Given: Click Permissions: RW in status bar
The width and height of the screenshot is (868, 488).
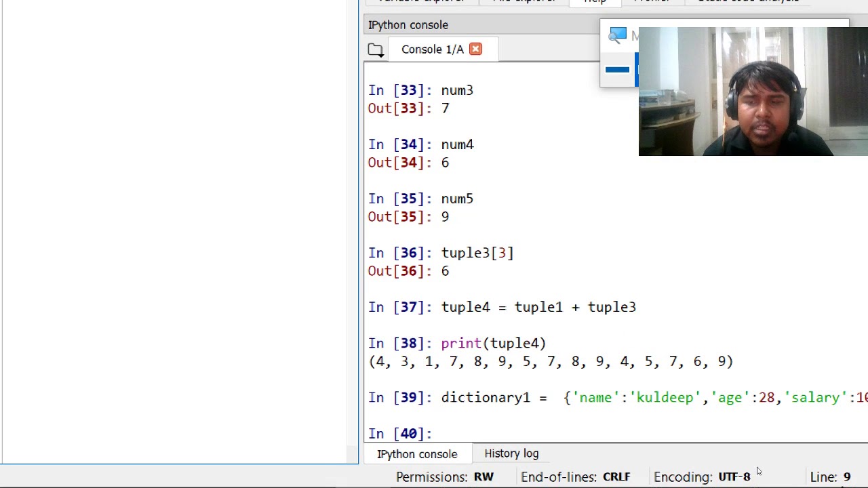Looking at the screenshot, I should [445, 477].
